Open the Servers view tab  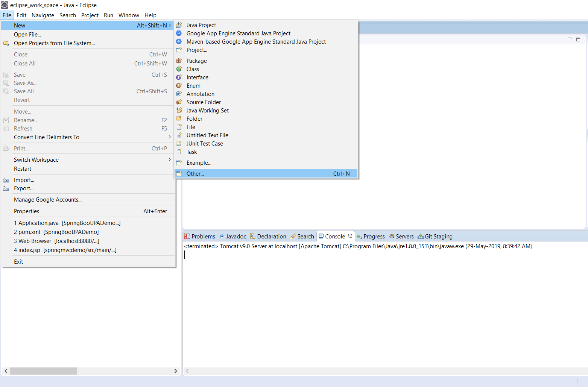401,237
